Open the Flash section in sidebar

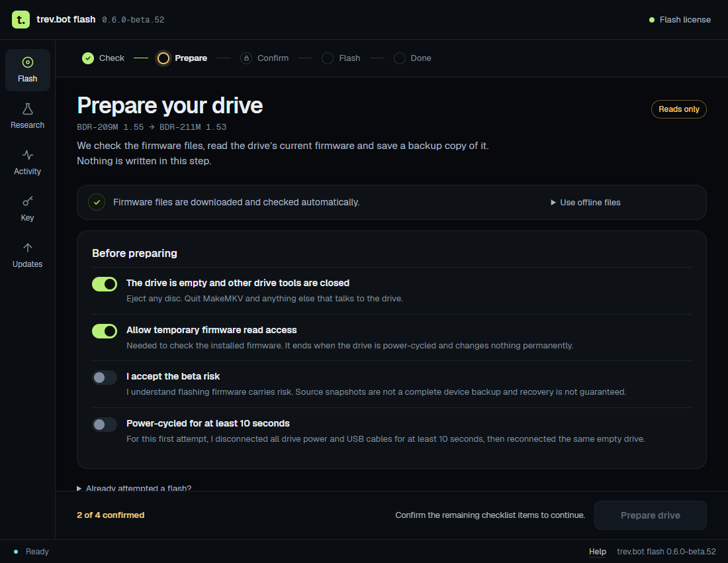point(27,70)
